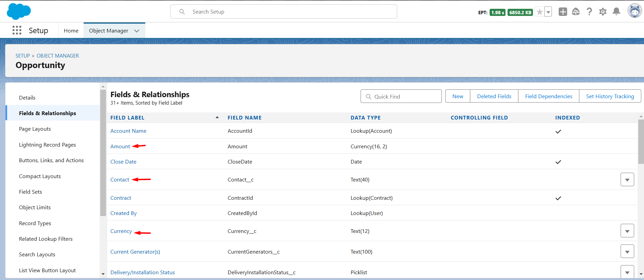Click the SETUP breadcrumb link
The height and width of the screenshot is (280, 644).
(23, 56)
